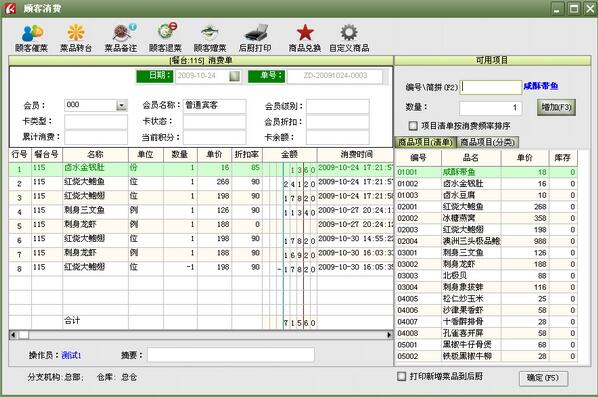Select item 05002 铁板黑椒牛柳
This screenshot has width=598, height=397.
486,356
